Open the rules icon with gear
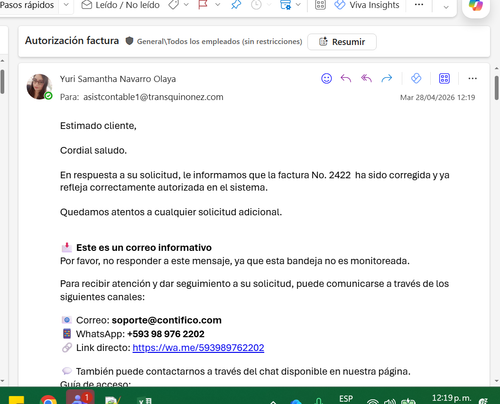Image resolution: width=500 pixels, height=404 pixels. tap(286, 5)
